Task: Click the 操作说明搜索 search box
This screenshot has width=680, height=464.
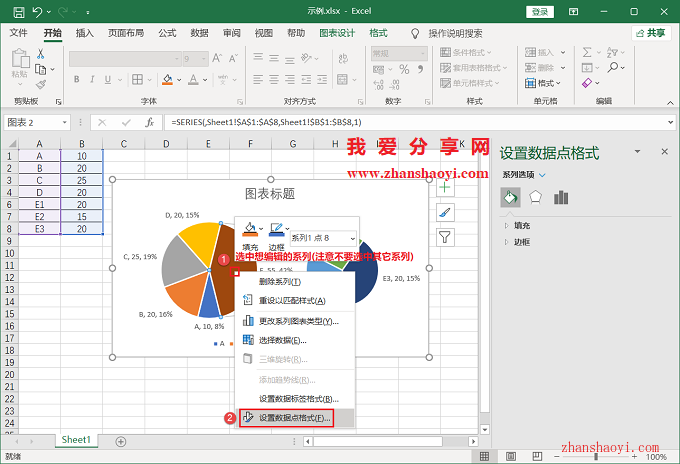Action: (x=455, y=33)
